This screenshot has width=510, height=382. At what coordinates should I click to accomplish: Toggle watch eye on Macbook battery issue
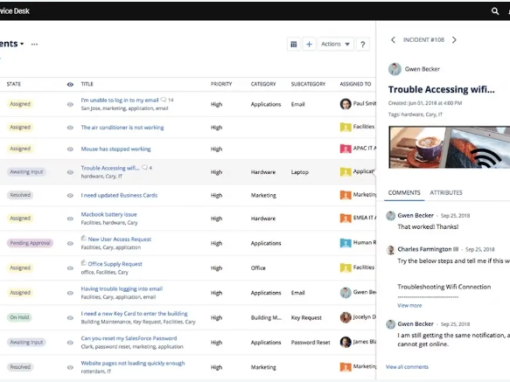point(70,219)
